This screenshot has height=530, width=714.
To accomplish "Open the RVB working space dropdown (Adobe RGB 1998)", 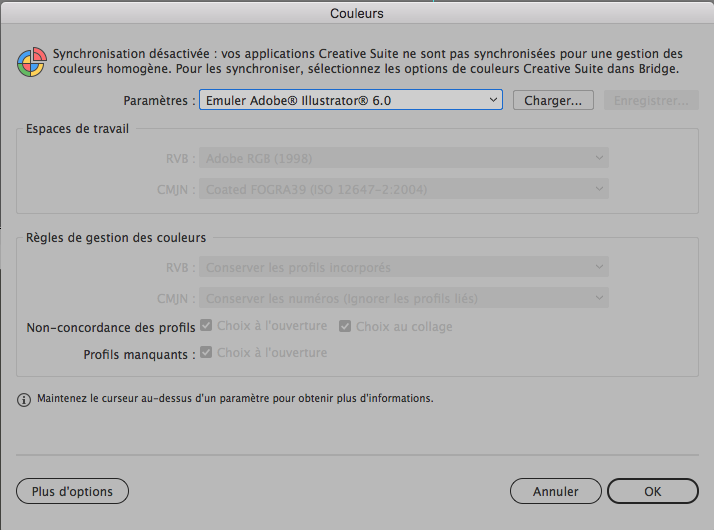I will coord(403,158).
